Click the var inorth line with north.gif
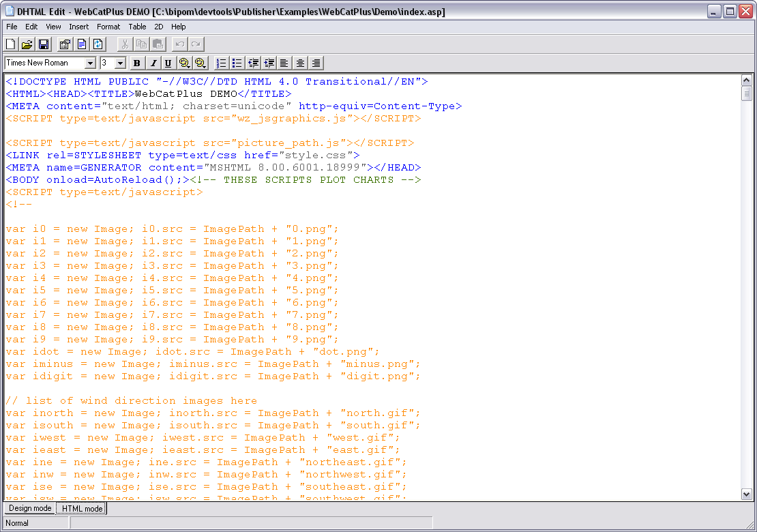The image size is (757, 532). click(x=213, y=413)
